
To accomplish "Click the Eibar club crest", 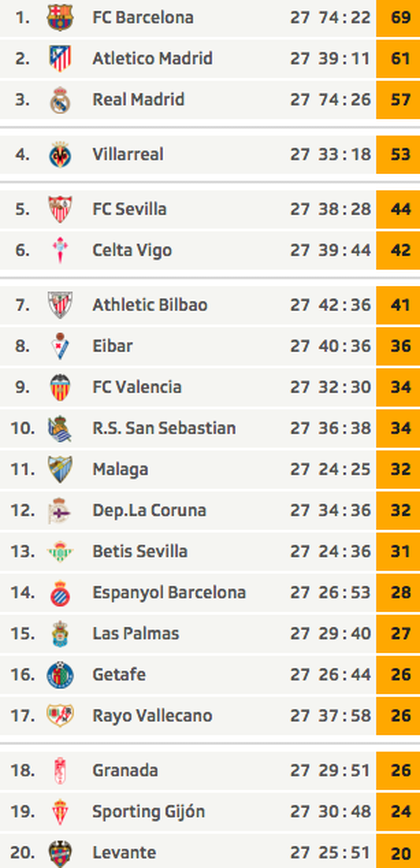I will pos(60,346).
